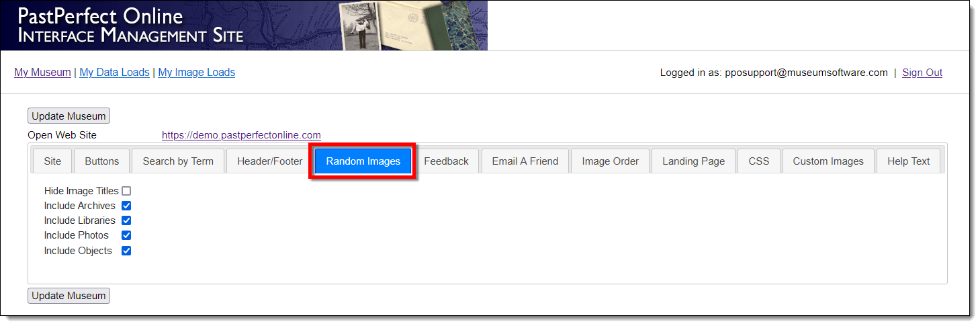Open the My Museum link
Screen dimensions: 980x326
[x=42, y=73]
